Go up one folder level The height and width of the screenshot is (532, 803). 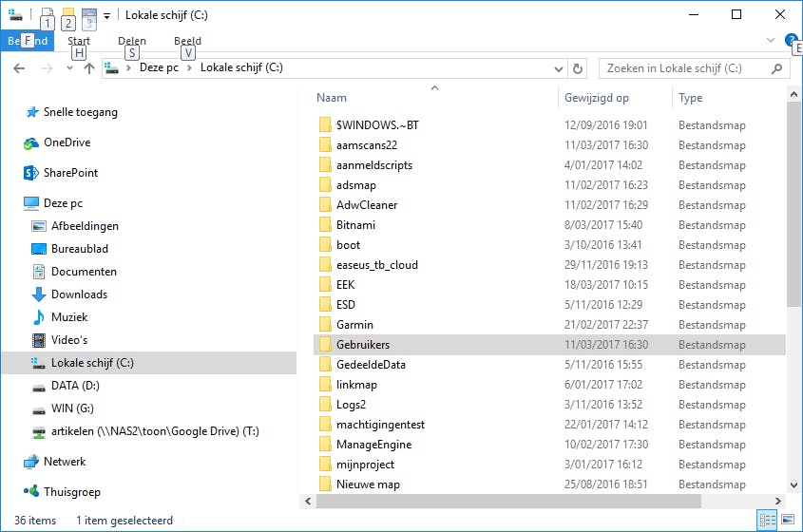89,68
